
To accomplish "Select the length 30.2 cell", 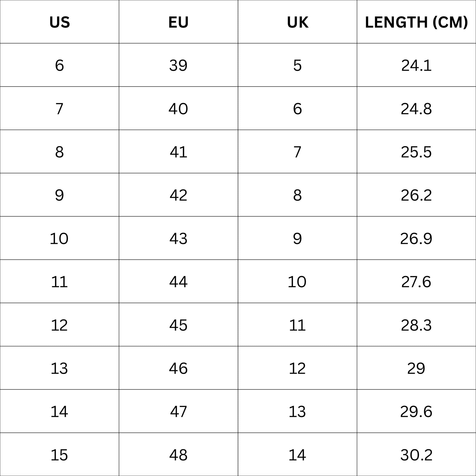I will click(x=416, y=455).
